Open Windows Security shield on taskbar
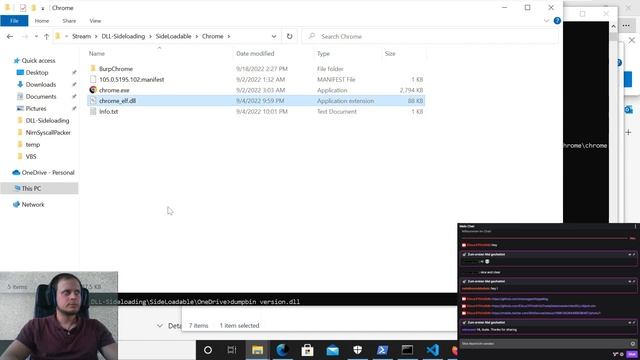Viewport: 640px width, 360px height. click(358, 350)
